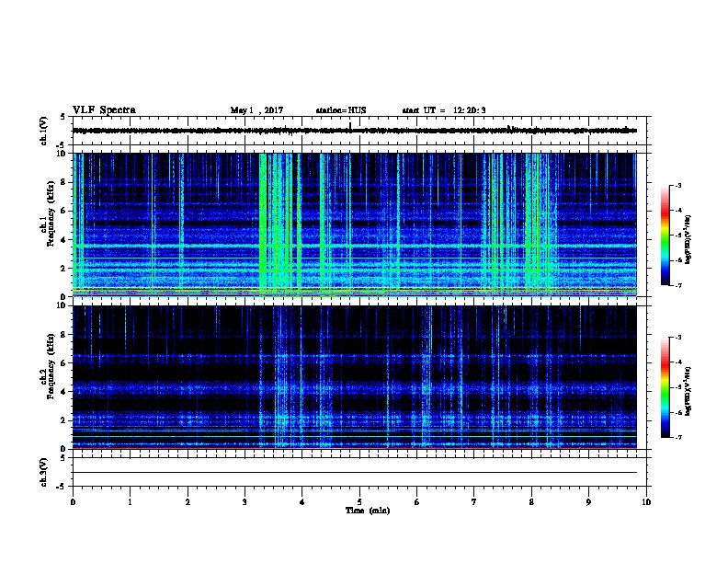Click the "6" tick on ch.2 frequency axis
The image size is (728, 563).
pos(63,363)
